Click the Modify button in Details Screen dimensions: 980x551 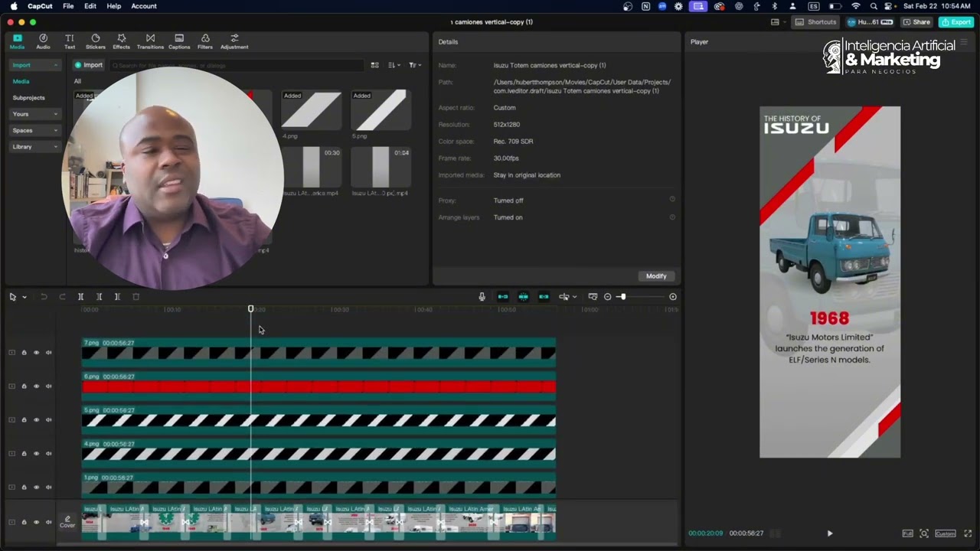(656, 275)
